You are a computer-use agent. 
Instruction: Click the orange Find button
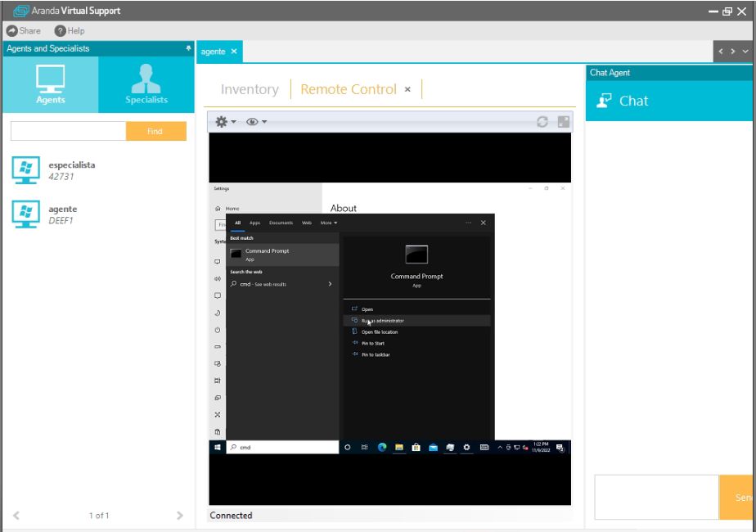coord(155,131)
